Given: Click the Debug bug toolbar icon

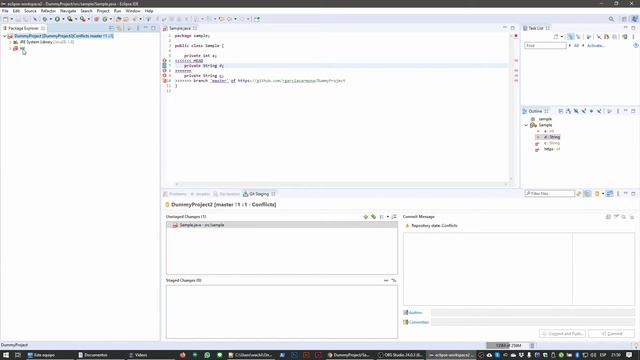Looking at the screenshot, I should (44, 19).
